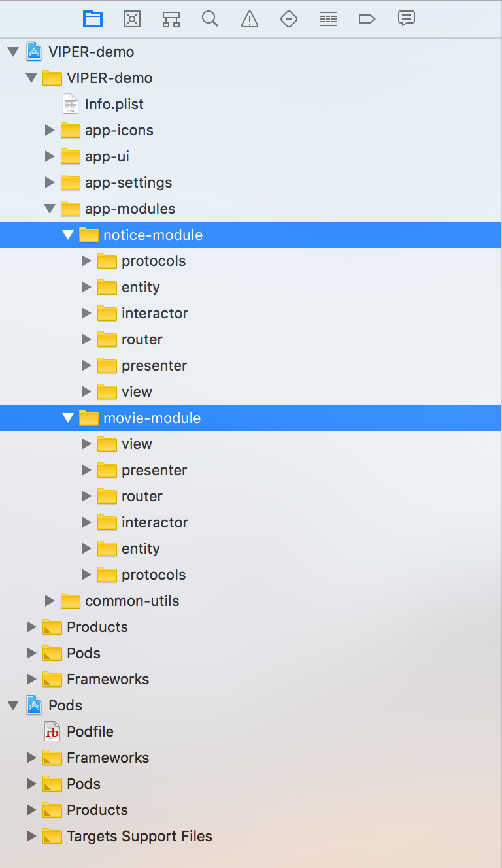
Task: Select the app-icons folder
Action: click(x=119, y=130)
